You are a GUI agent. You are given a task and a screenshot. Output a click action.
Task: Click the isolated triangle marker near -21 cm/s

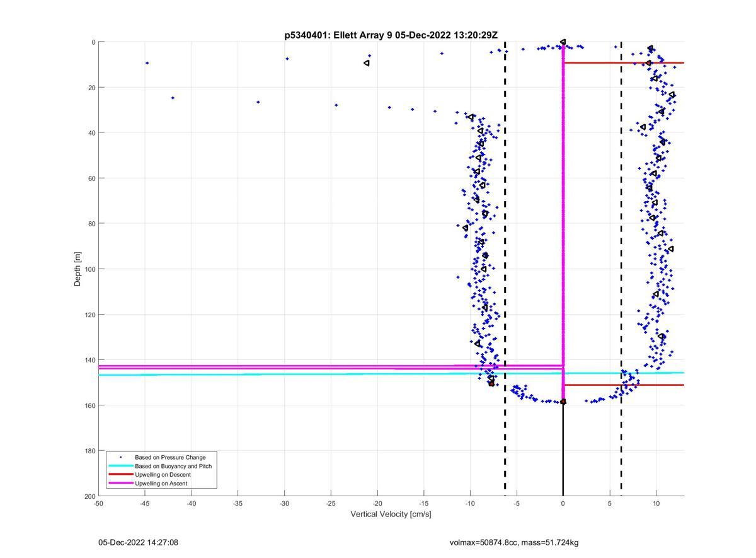(367, 63)
